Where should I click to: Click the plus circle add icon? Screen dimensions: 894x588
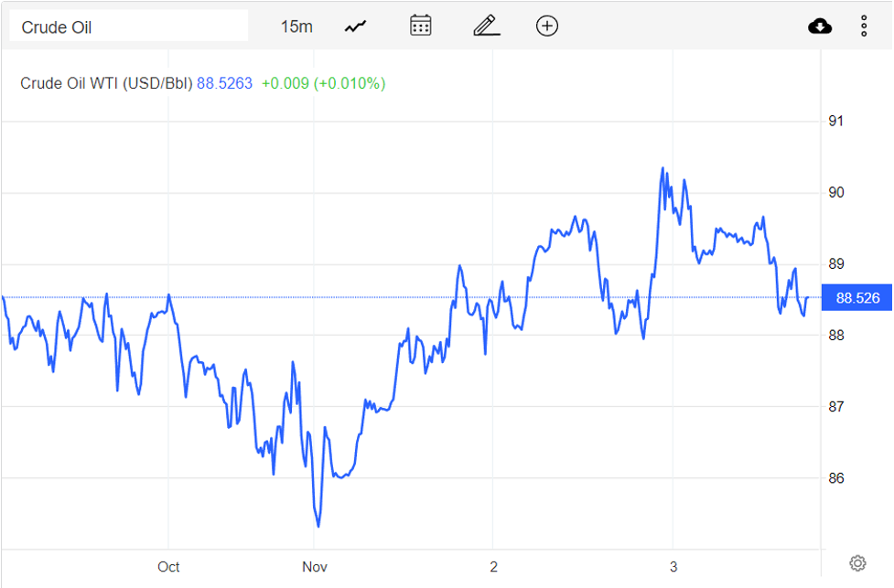(546, 26)
